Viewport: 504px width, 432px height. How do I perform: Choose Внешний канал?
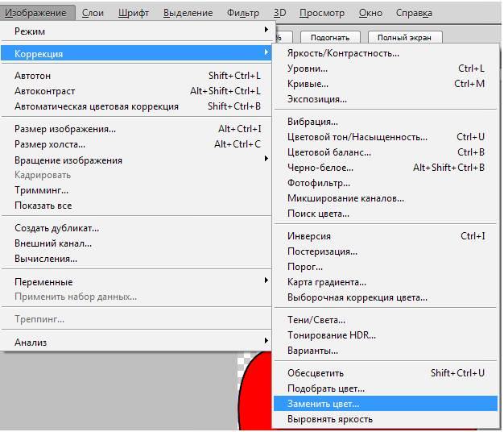pos(137,243)
